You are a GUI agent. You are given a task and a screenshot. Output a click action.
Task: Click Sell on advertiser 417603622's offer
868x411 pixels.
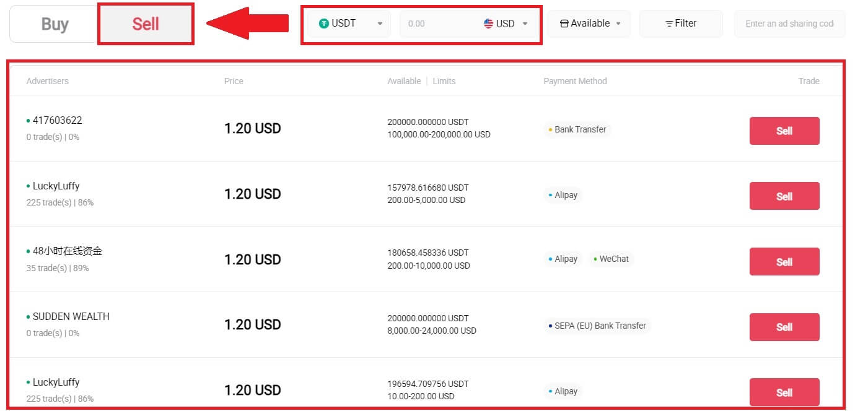point(784,131)
